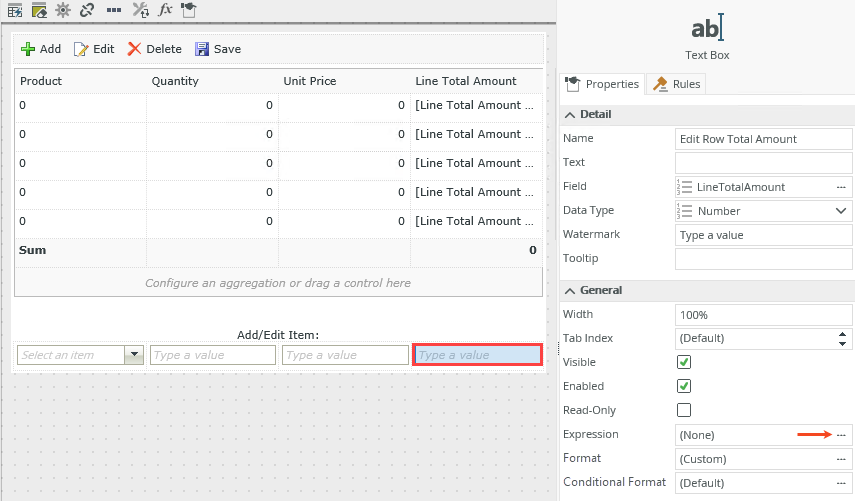Click the green plus Add button
Screen dimensions: 855x501
point(42,48)
